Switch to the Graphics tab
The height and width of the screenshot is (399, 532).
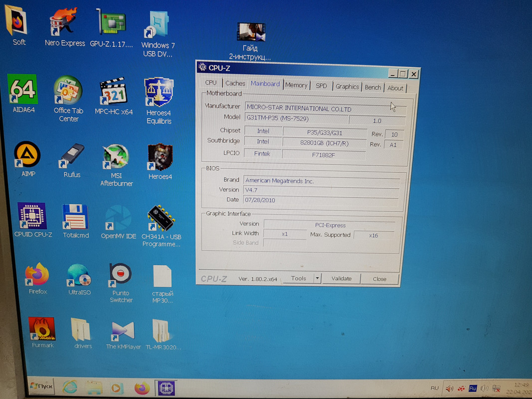347,86
